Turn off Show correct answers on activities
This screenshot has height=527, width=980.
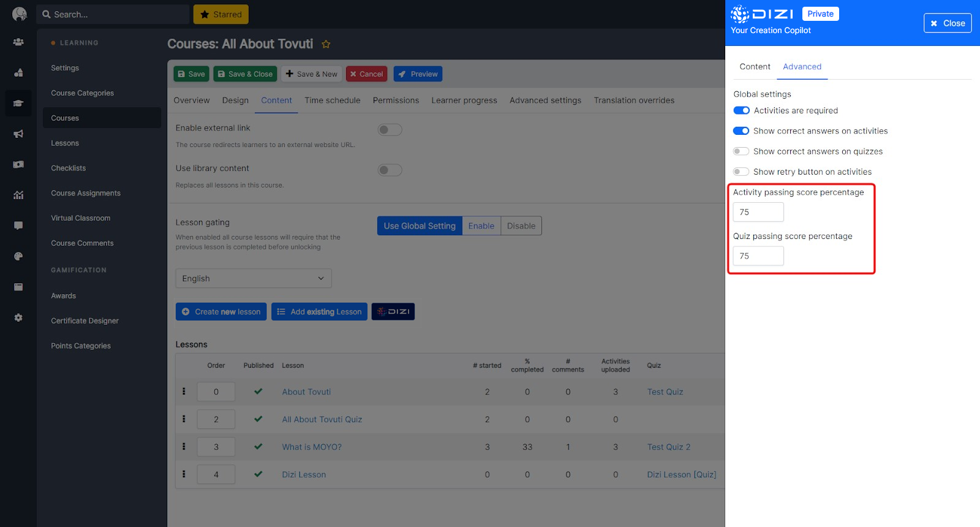tap(741, 131)
